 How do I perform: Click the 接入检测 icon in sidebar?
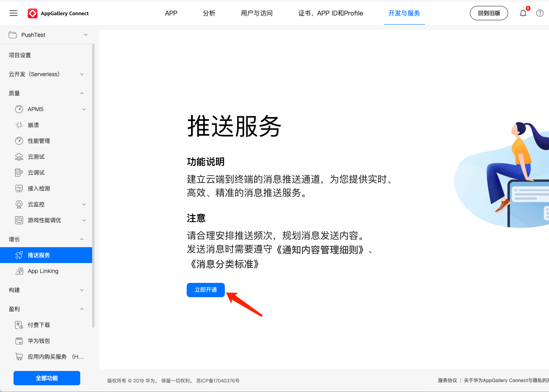click(x=19, y=188)
